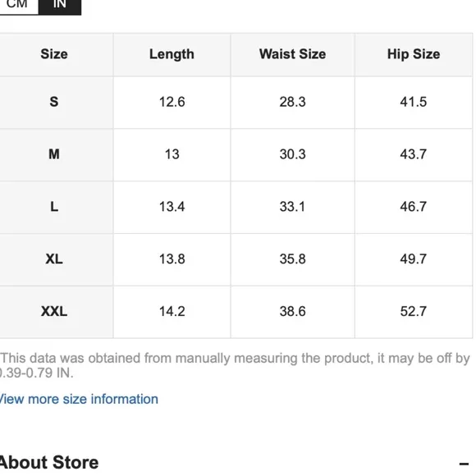Screen dimensions: 476x476
Task: Click the 35.8 waist size cell
Action: pyautogui.click(x=293, y=259)
